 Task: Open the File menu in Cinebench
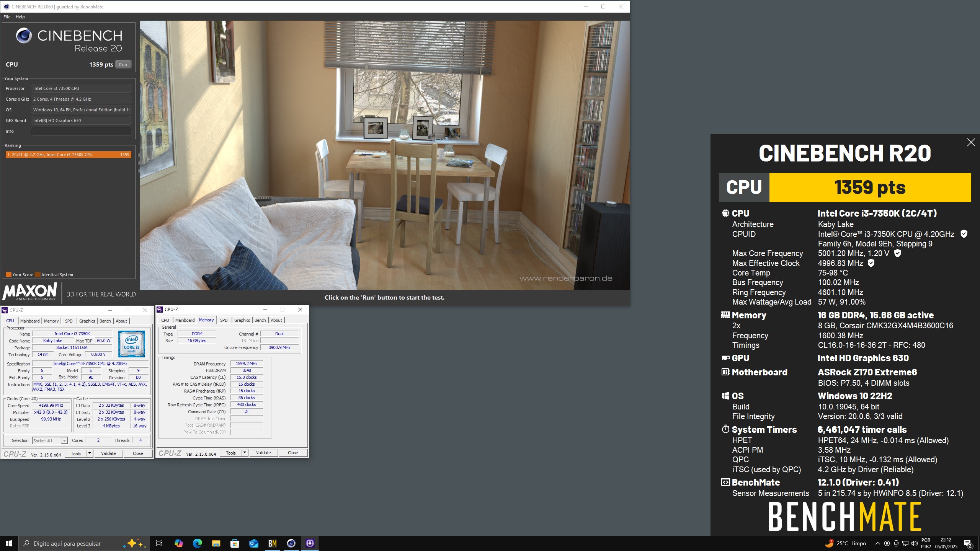pyautogui.click(x=7, y=17)
